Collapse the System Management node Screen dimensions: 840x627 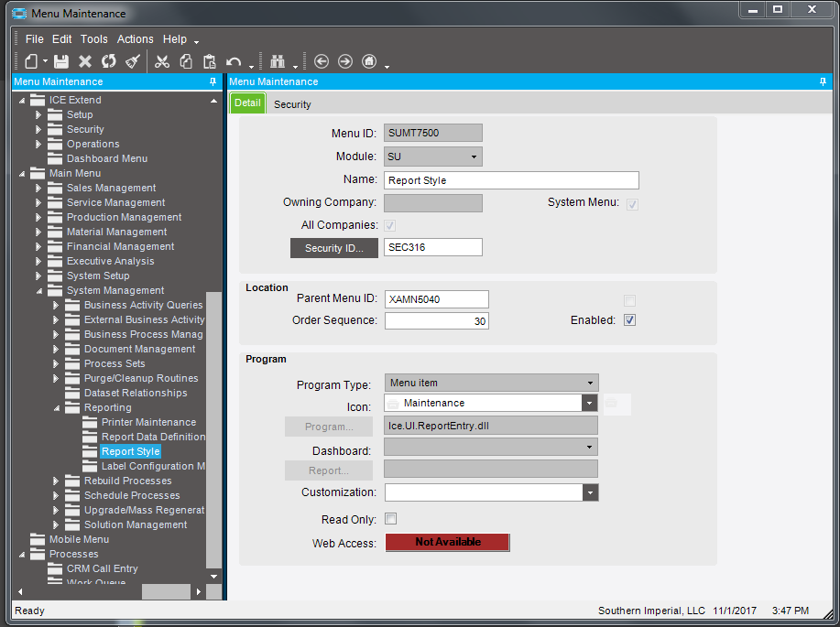[39, 291]
